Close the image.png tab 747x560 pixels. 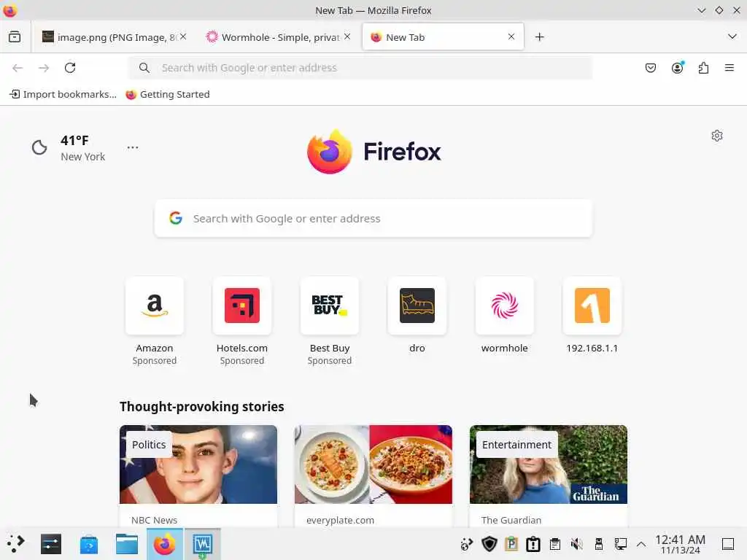coord(183,36)
